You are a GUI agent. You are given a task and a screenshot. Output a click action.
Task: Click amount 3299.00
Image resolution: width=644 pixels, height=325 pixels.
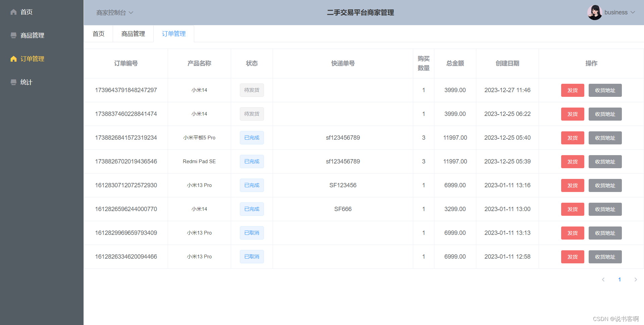(455, 209)
